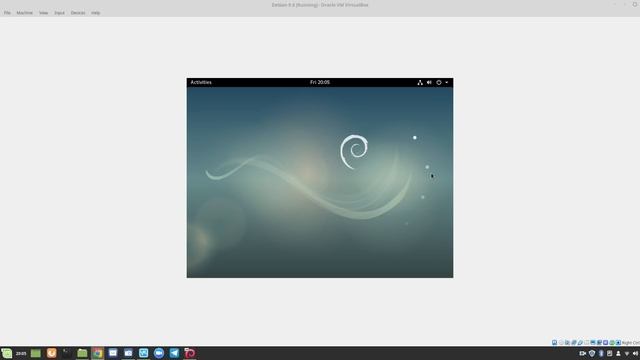The width and height of the screenshot is (640, 360).
Task: Open the Fri 20:05 clock in GNOME
Action: [x=320, y=82]
